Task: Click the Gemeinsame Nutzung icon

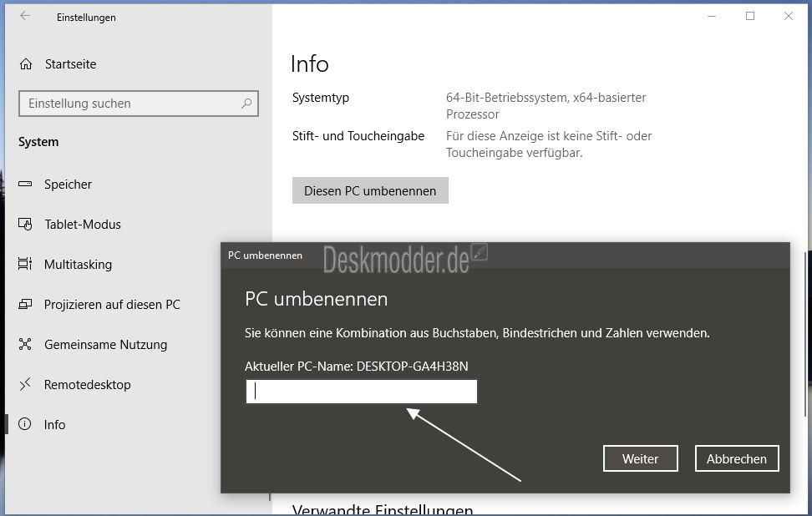Action: pos(25,344)
